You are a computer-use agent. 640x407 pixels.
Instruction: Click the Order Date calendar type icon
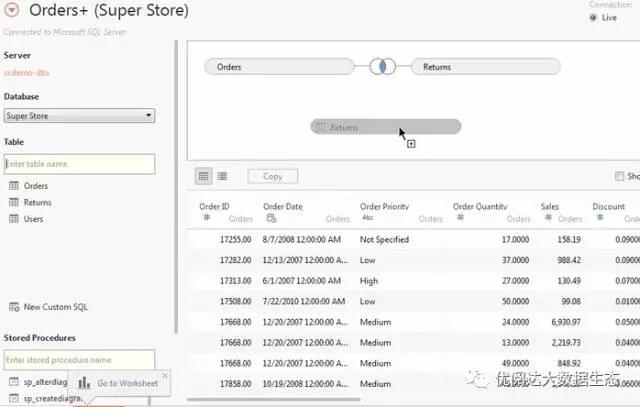coord(271,218)
